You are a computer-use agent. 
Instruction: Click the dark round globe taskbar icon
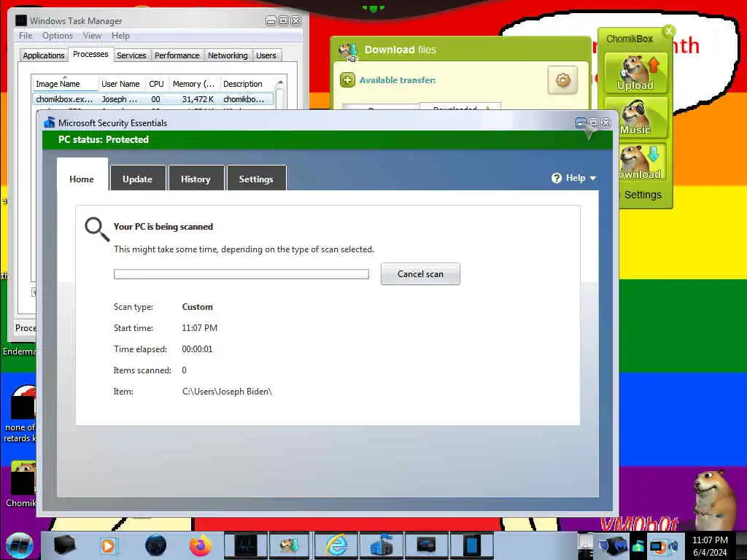coord(155,545)
